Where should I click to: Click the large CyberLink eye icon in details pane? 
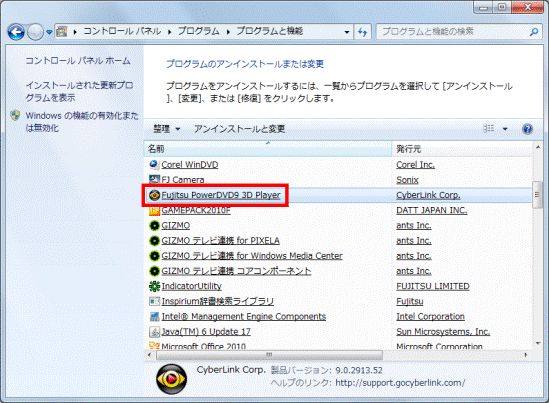click(171, 379)
